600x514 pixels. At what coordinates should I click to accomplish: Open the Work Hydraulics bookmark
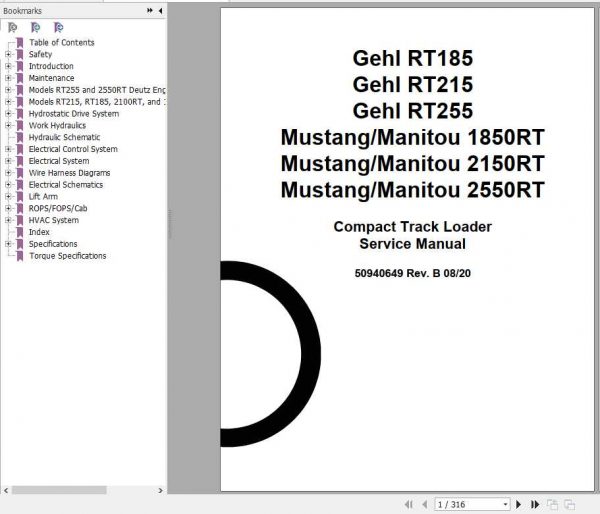pos(57,126)
